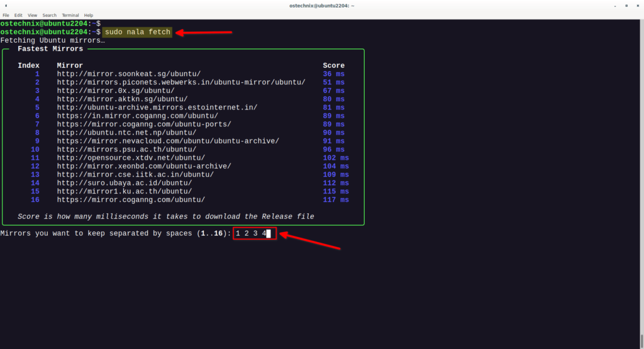644x349 pixels.
Task: Click the mirror.nevacloud.com mirror URL
Action: click(168, 141)
